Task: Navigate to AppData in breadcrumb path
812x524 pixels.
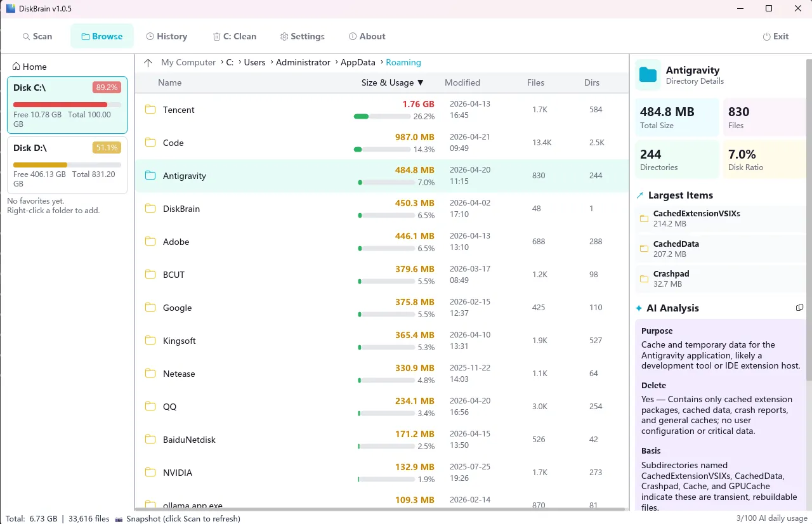Action: (358, 62)
